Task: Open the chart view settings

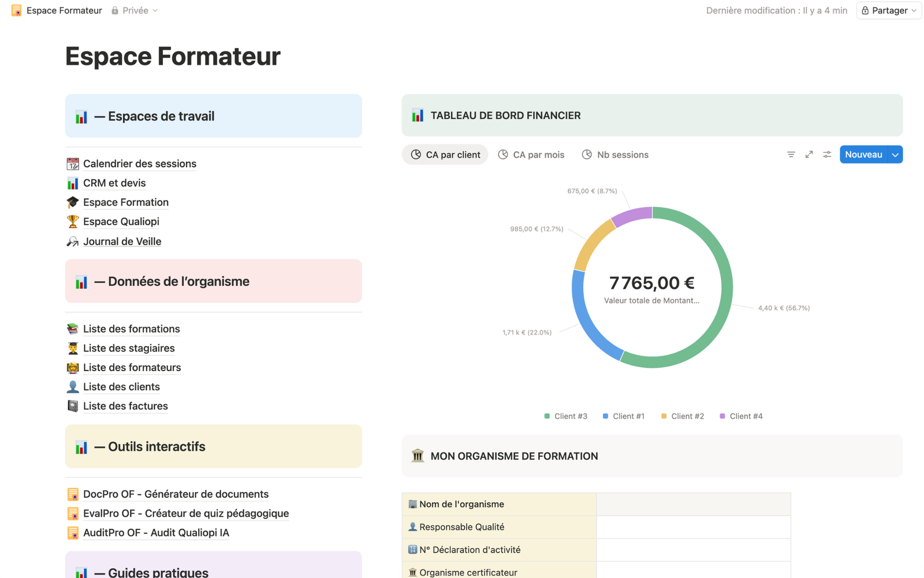Action: coord(826,154)
